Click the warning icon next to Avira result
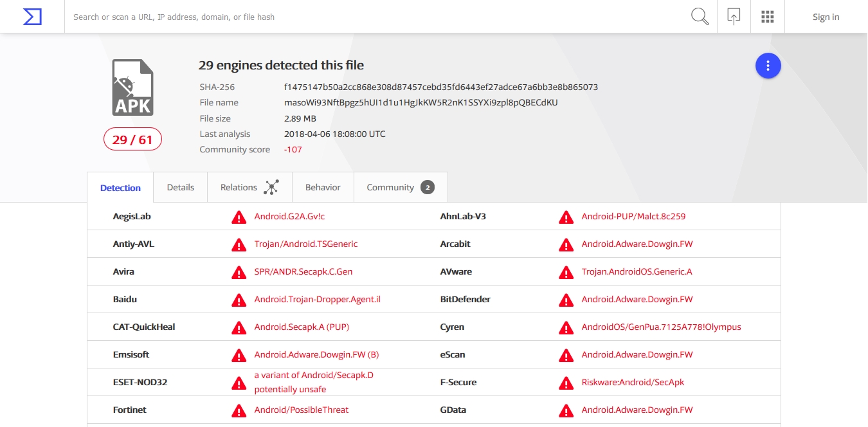 click(239, 273)
